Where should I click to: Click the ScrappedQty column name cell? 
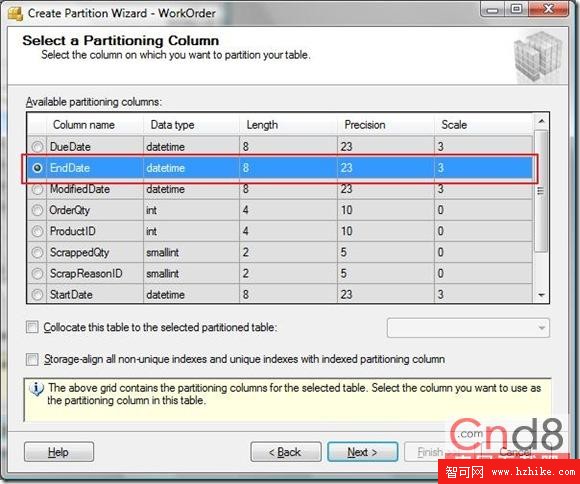point(95,252)
